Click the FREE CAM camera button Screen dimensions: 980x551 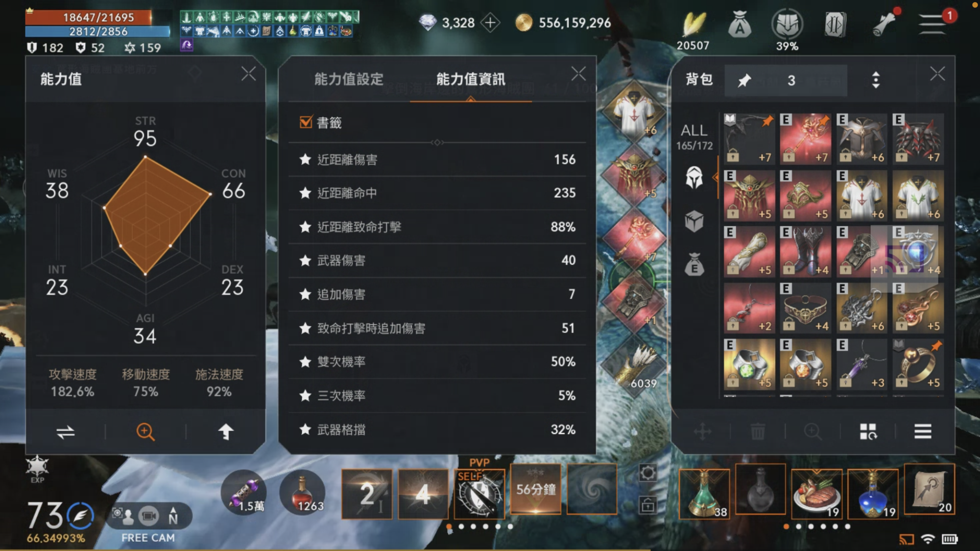point(148,516)
